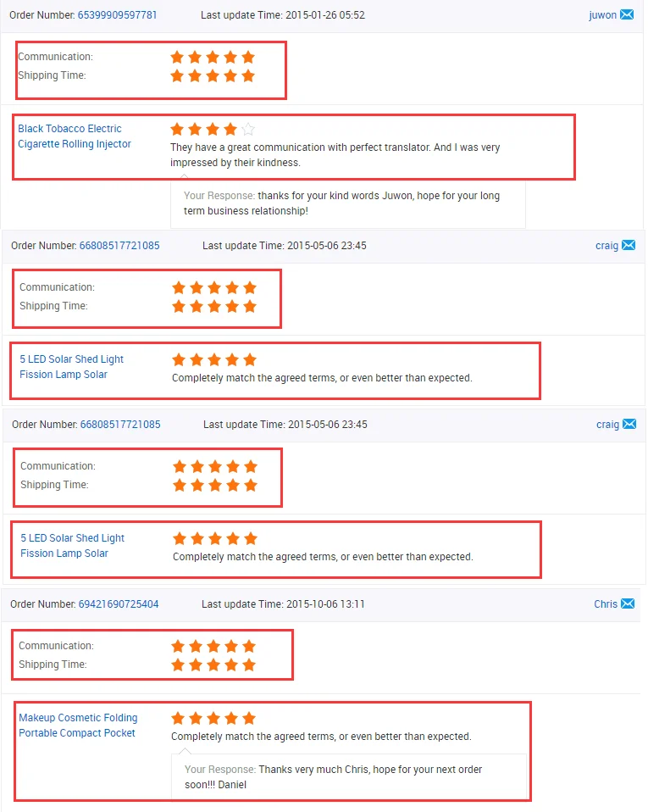Click the third star of juwon's product review
This screenshot has width=648, height=812.
click(210, 129)
